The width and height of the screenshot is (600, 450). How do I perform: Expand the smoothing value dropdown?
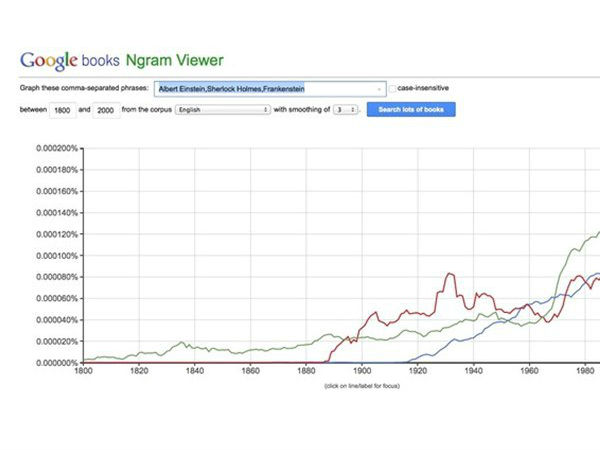[x=345, y=109]
